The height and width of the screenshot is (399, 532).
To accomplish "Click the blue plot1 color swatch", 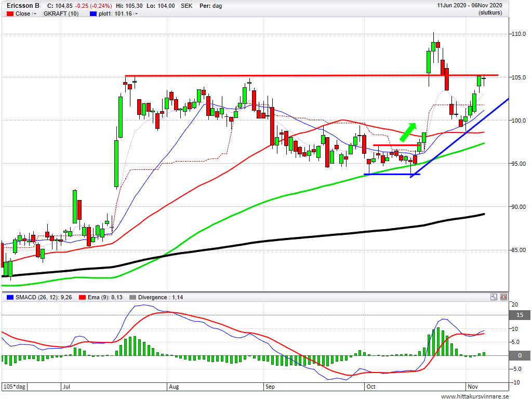I will coord(93,14).
